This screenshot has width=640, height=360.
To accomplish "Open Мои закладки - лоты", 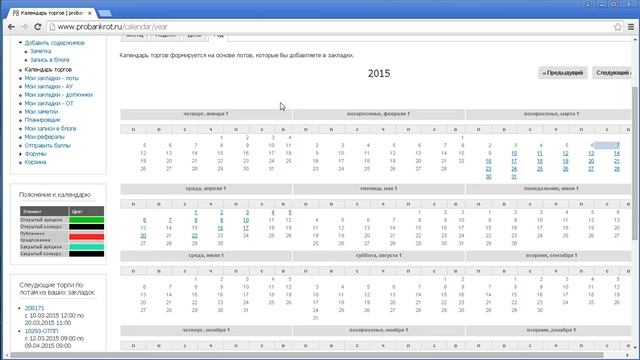I will [x=51, y=78].
